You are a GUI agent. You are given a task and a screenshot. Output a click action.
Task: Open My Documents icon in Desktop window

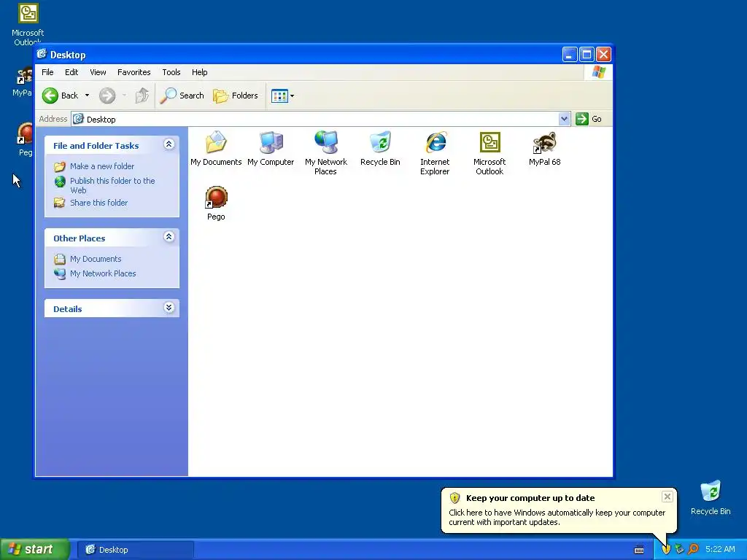tap(216, 142)
